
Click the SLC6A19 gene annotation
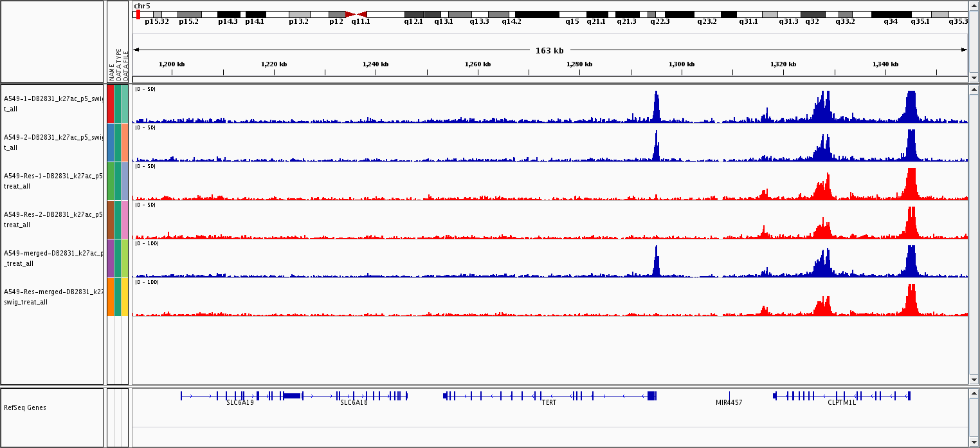click(239, 396)
